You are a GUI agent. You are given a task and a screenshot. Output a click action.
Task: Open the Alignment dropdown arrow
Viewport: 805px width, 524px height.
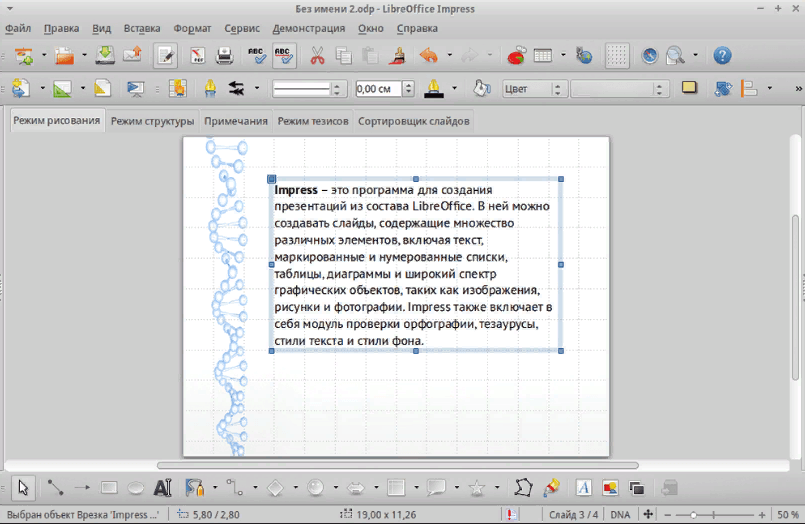[x=770, y=88]
